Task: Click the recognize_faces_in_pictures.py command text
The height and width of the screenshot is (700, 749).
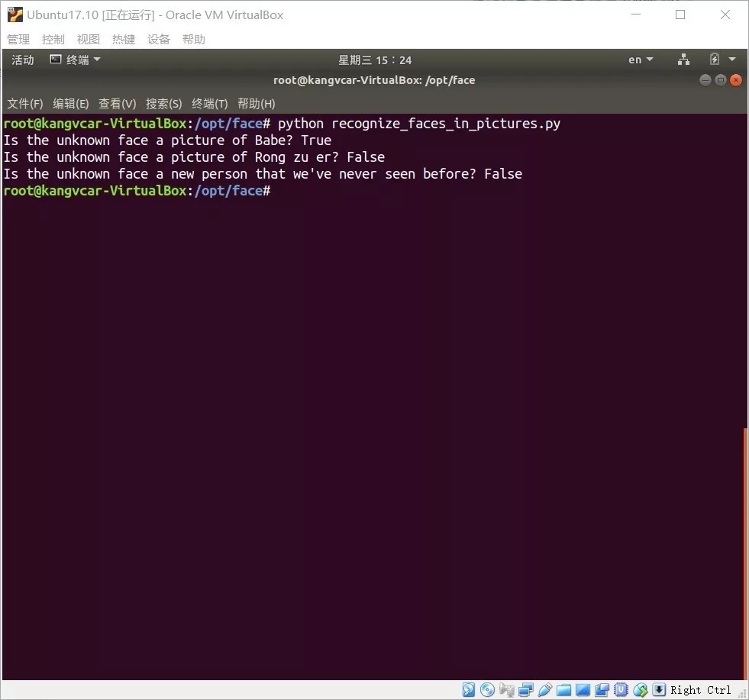Action: [x=446, y=124]
